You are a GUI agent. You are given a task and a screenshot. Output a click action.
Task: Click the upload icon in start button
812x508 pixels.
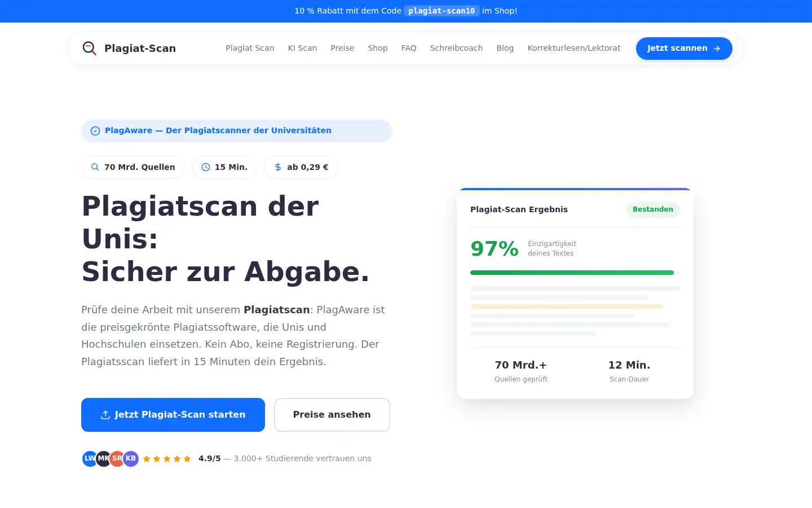[x=105, y=415]
